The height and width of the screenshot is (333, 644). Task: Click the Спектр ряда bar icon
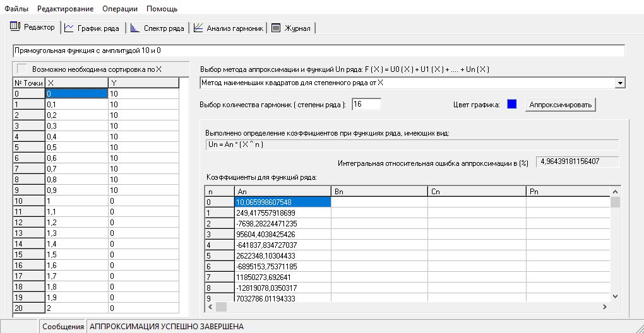coord(135,28)
